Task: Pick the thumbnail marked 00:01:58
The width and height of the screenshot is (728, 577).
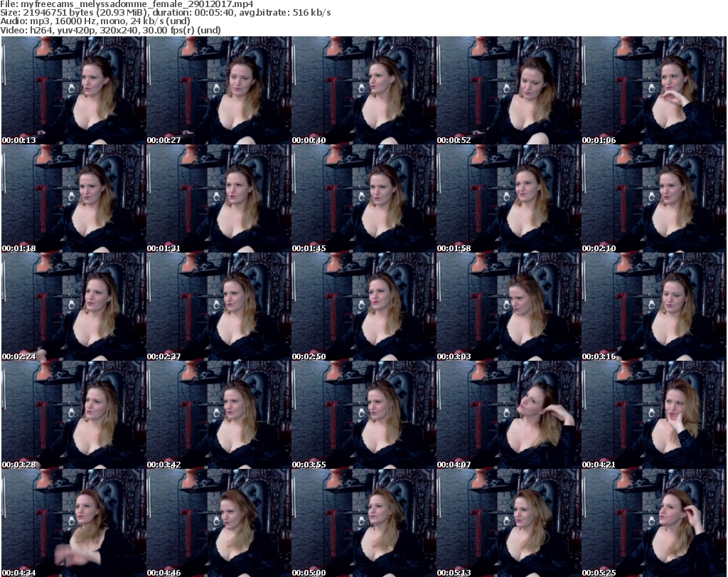Action: (508, 198)
